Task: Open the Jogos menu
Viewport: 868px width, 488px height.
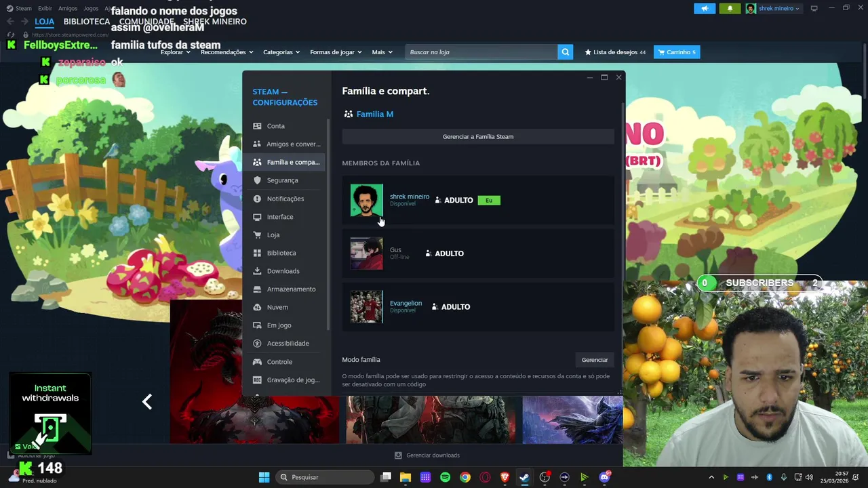Action: click(x=91, y=9)
